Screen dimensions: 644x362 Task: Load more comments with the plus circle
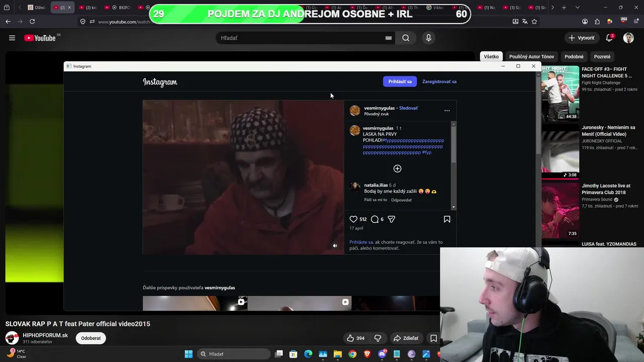point(397,168)
